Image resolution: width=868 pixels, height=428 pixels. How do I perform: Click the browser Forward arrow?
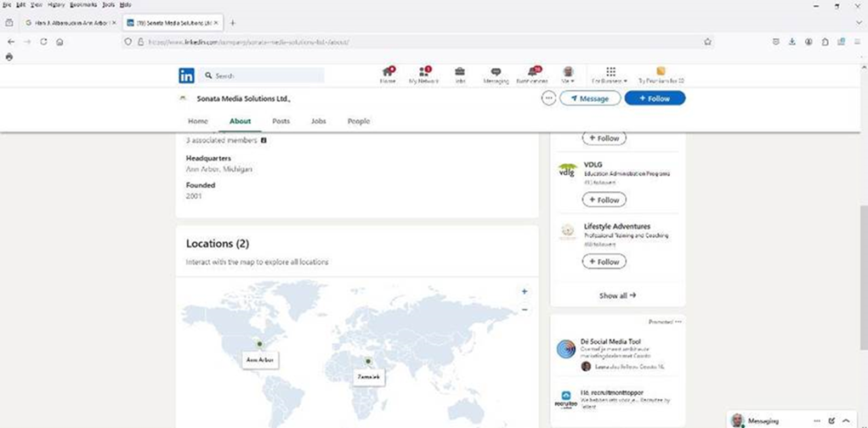(27, 42)
